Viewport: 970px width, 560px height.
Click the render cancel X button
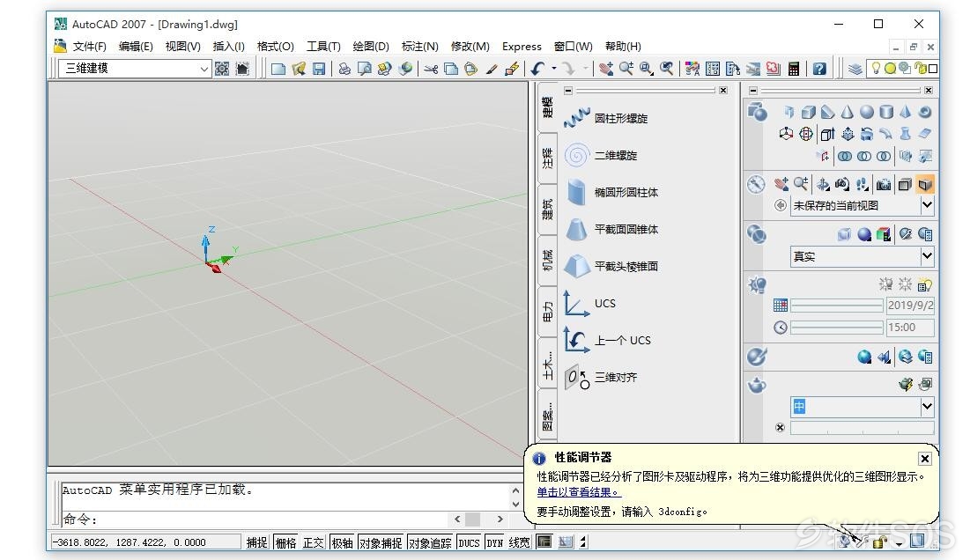780,428
